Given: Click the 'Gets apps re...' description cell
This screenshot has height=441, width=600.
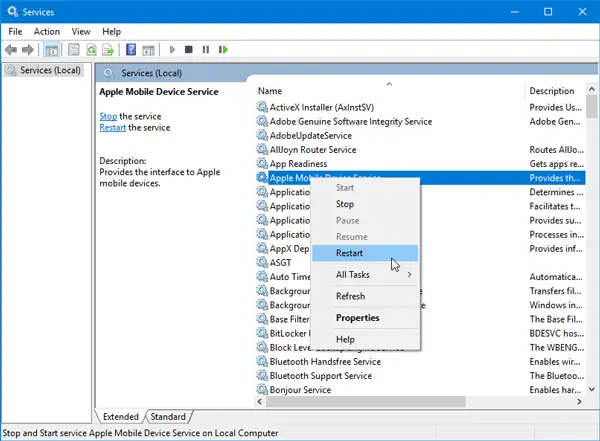Looking at the screenshot, I should tap(556, 164).
